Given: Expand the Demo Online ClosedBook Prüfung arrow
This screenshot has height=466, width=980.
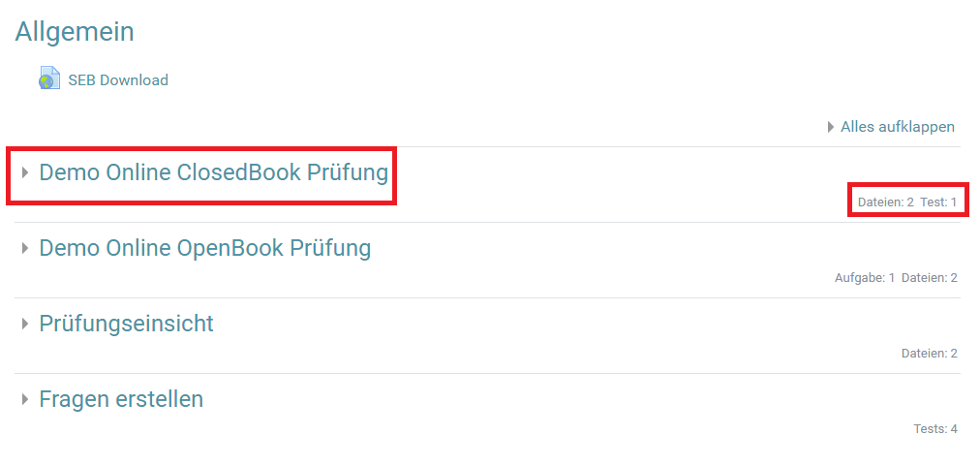Looking at the screenshot, I should tap(25, 172).
